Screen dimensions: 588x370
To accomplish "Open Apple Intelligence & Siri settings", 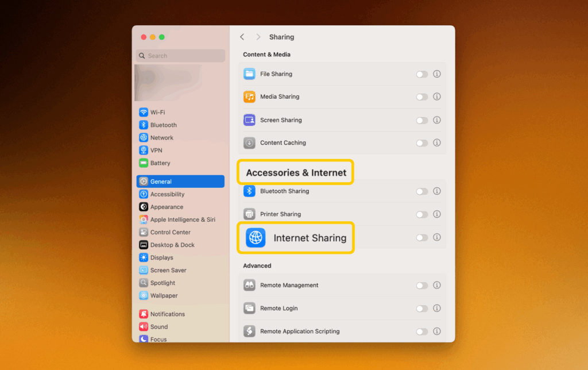I will (182, 219).
